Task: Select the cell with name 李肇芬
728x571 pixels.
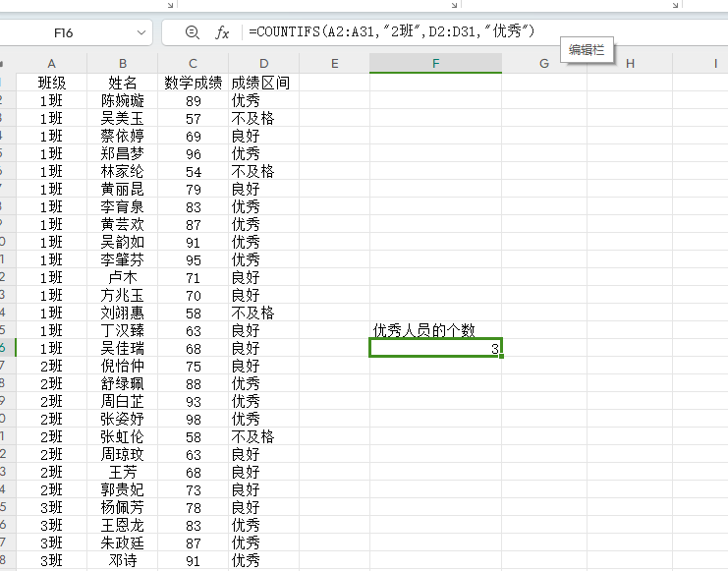Action: (x=123, y=259)
